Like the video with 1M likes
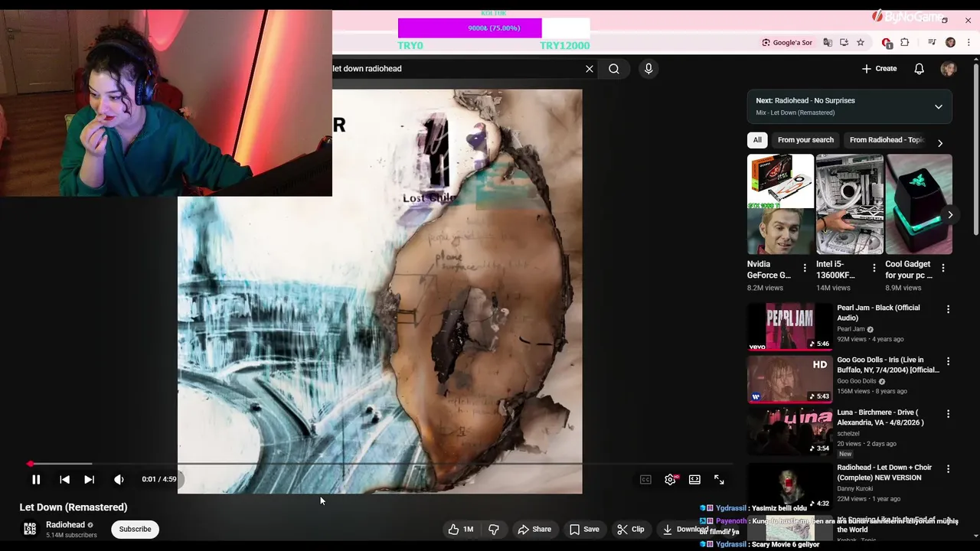Viewport: 980px width, 551px height. [x=461, y=529]
